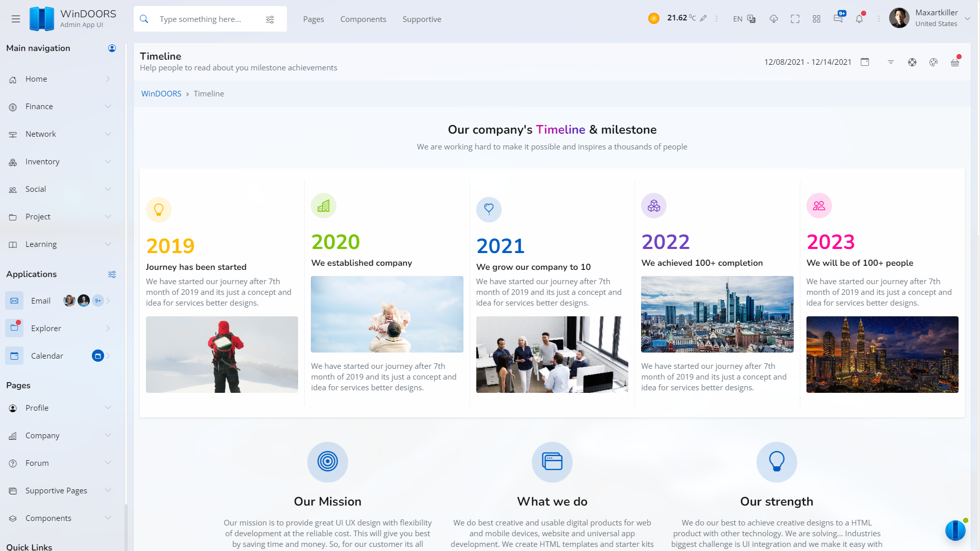
Task: Toggle the sidebar hamburger menu
Action: 16,19
